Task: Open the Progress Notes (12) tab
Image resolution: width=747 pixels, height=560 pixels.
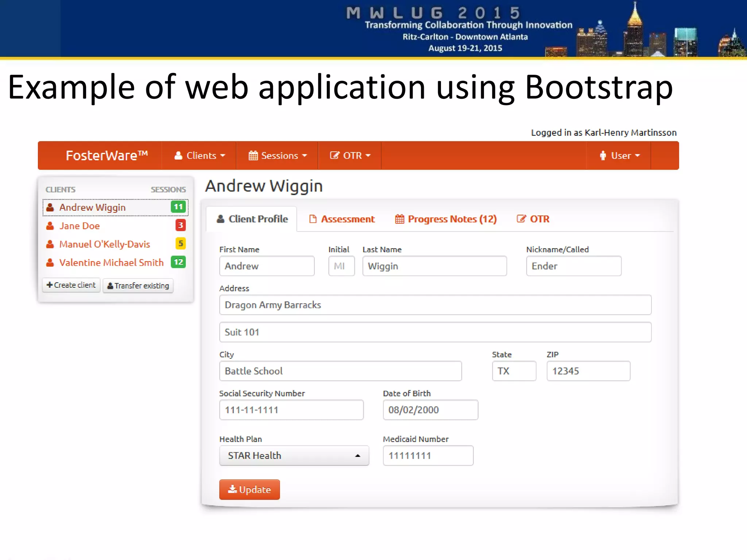Action: tap(446, 219)
